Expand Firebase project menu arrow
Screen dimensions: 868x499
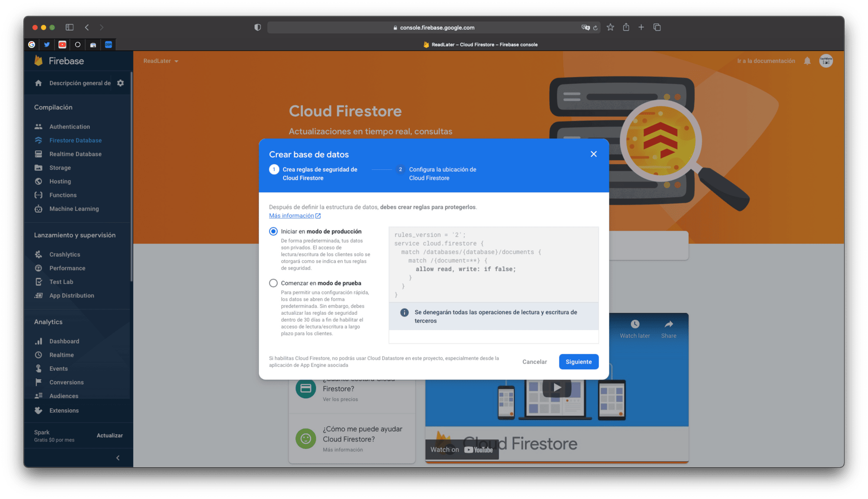pyautogui.click(x=175, y=61)
